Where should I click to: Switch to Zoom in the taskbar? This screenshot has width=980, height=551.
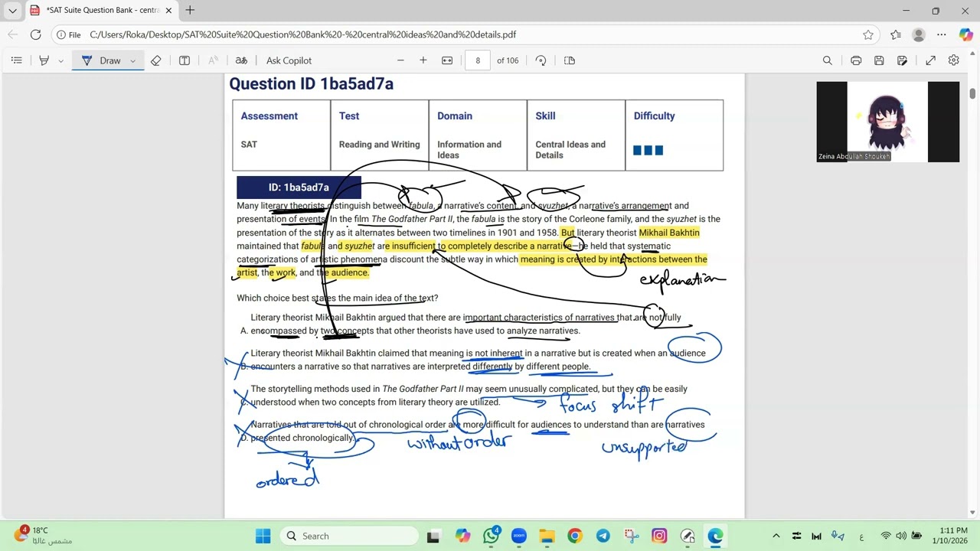point(519,536)
